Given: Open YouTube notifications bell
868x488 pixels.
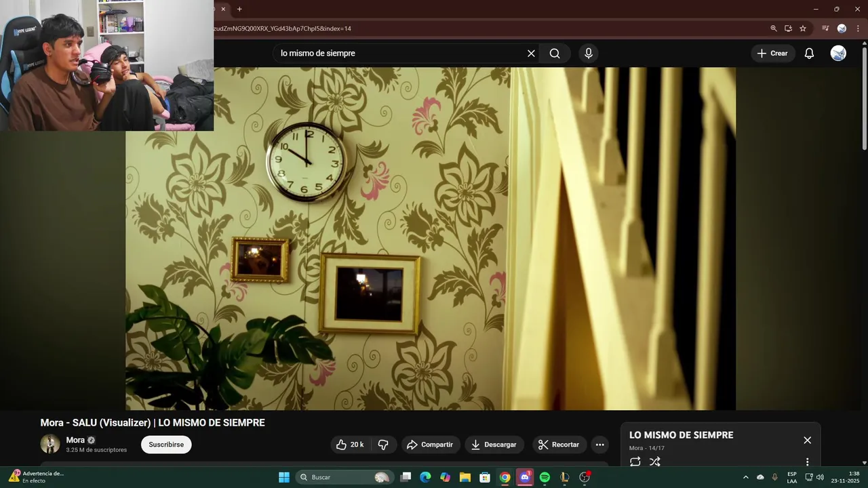Looking at the screenshot, I should tap(809, 54).
